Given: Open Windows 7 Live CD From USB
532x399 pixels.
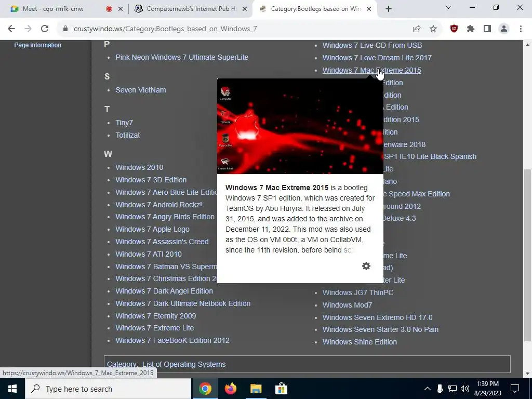Looking at the screenshot, I should pos(372,45).
